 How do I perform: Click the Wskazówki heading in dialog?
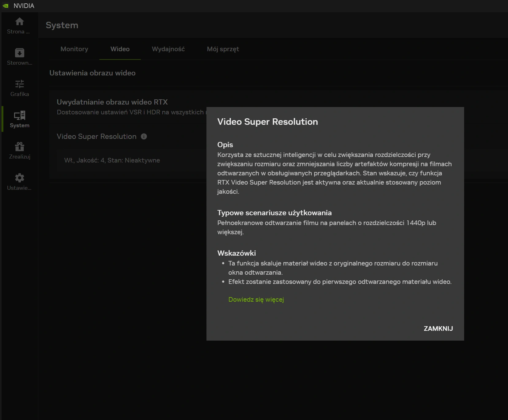(237, 253)
